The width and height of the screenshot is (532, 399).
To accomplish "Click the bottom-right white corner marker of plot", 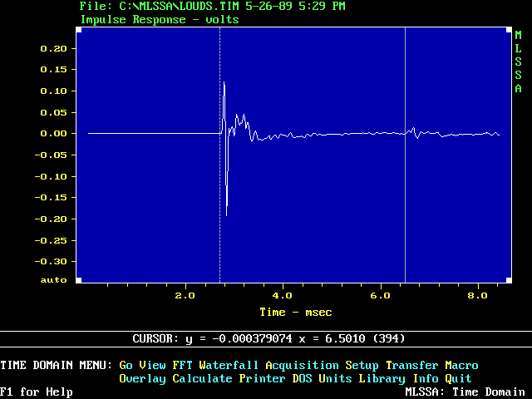I will pyautogui.click(x=509, y=280).
